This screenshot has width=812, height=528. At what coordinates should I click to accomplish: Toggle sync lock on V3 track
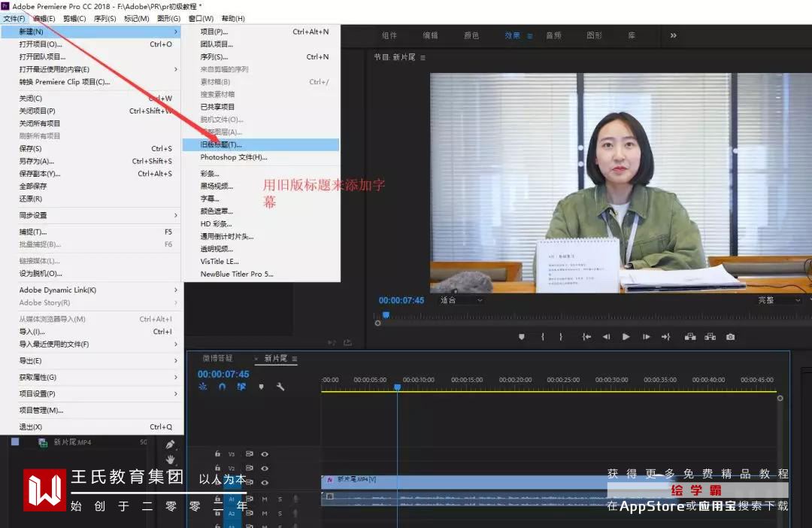click(249, 454)
